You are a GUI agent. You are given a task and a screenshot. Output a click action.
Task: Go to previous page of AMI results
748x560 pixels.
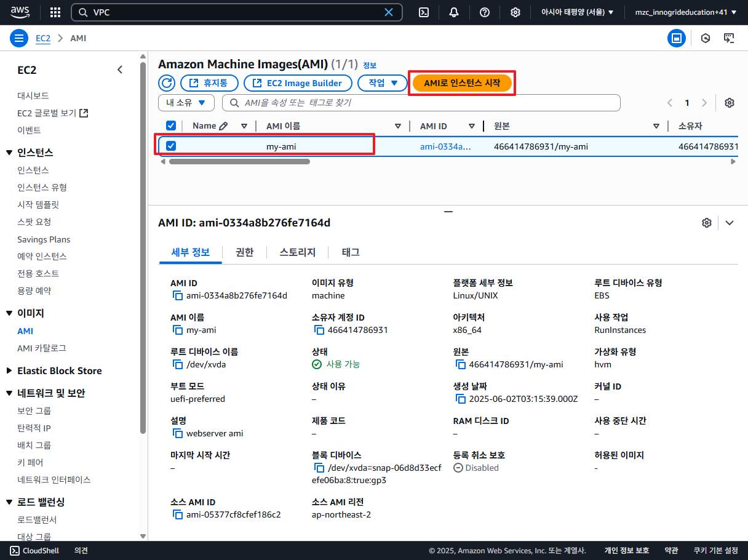670,103
